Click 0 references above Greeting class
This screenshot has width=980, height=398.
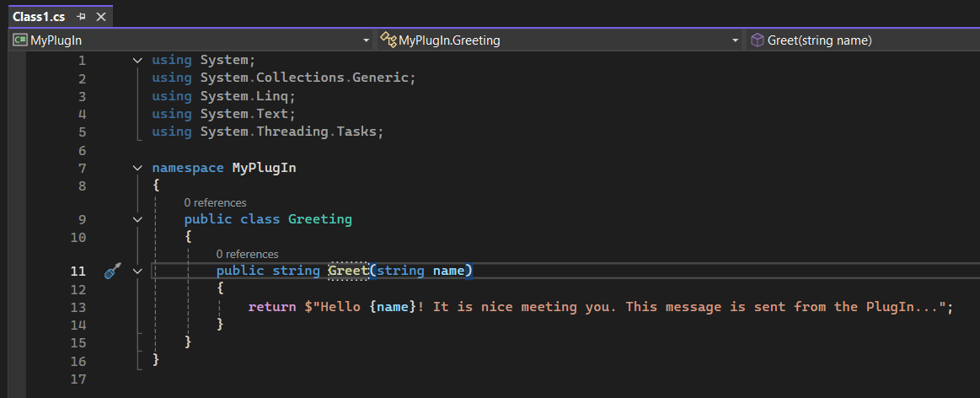pyautogui.click(x=215, y=202)
